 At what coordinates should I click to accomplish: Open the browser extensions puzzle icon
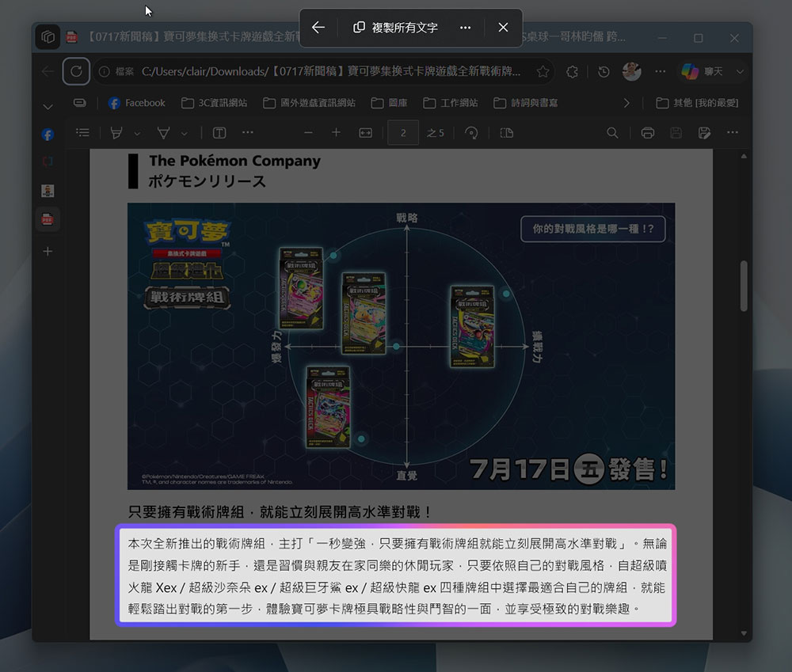point(572,72)
